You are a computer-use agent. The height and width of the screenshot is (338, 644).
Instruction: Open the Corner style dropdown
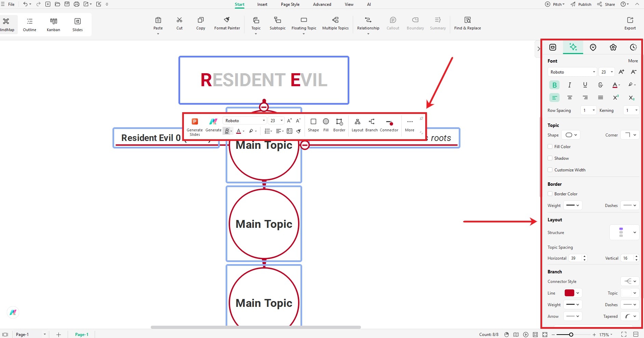630,135
